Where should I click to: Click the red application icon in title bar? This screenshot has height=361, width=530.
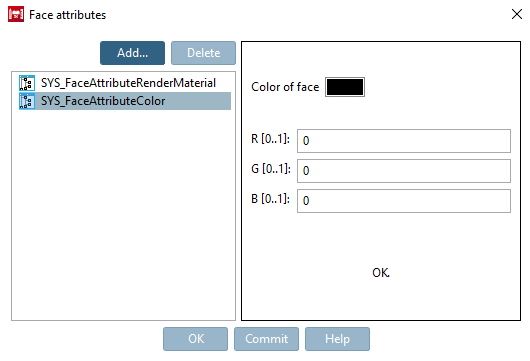(x=16, y=15)
